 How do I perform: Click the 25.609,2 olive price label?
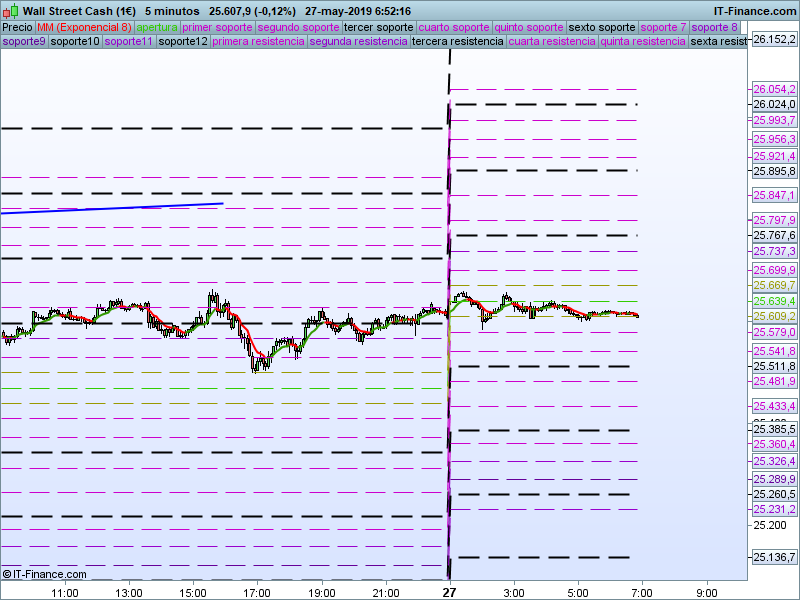[774, 316]
